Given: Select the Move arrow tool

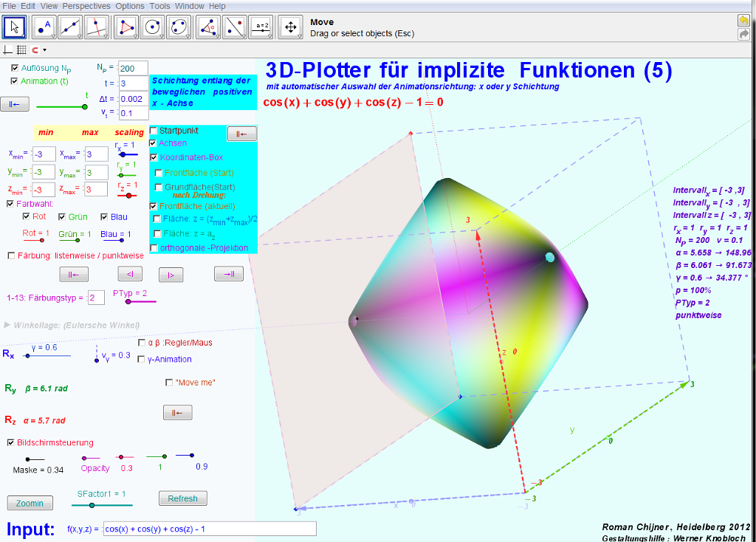Looking at the screenshot, I should tap(15, 27).
